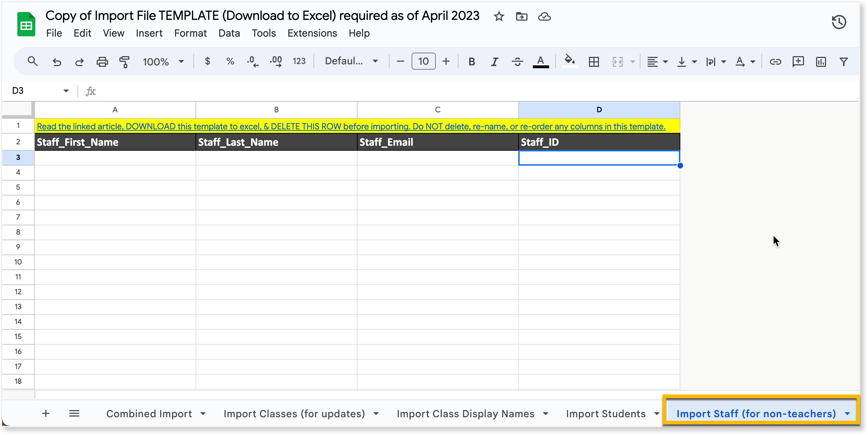
Task: Switch to Import Students sheet tab
Action: pyautogui.click(x=606, y=414)
